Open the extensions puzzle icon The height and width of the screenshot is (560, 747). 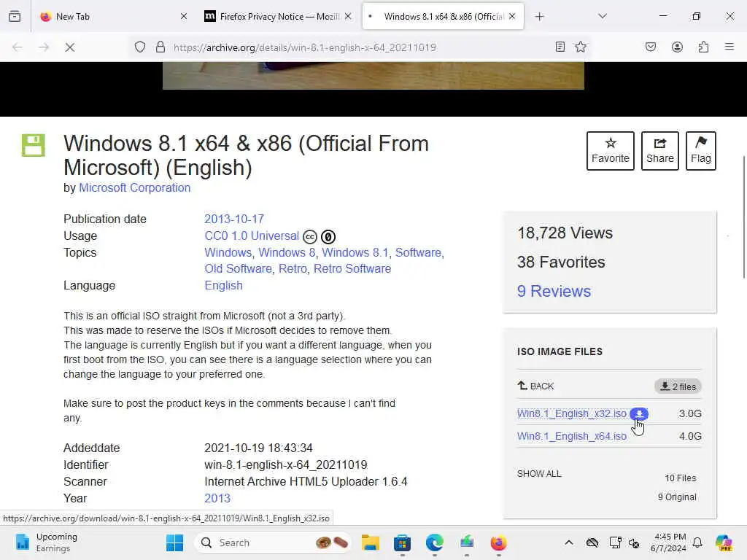click(x=703, y=47)
